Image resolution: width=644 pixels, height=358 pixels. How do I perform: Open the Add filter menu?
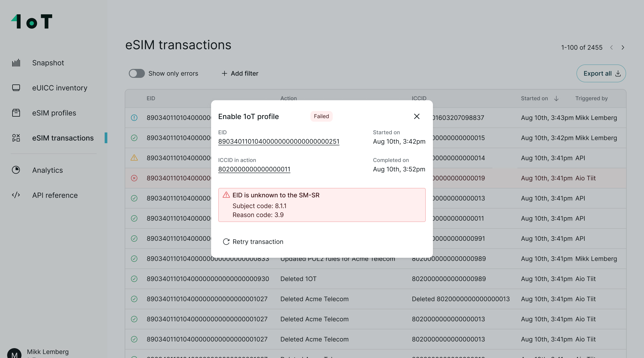(x=240, y=73)
